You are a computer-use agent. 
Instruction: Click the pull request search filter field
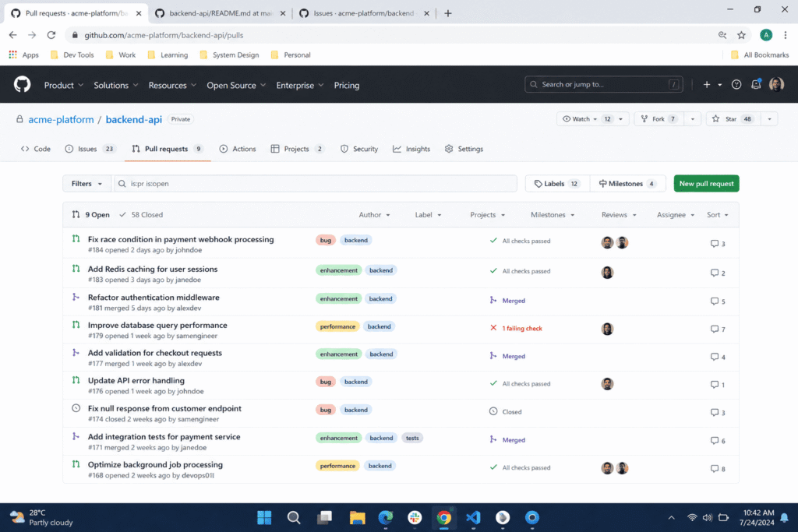pos(315,184)
